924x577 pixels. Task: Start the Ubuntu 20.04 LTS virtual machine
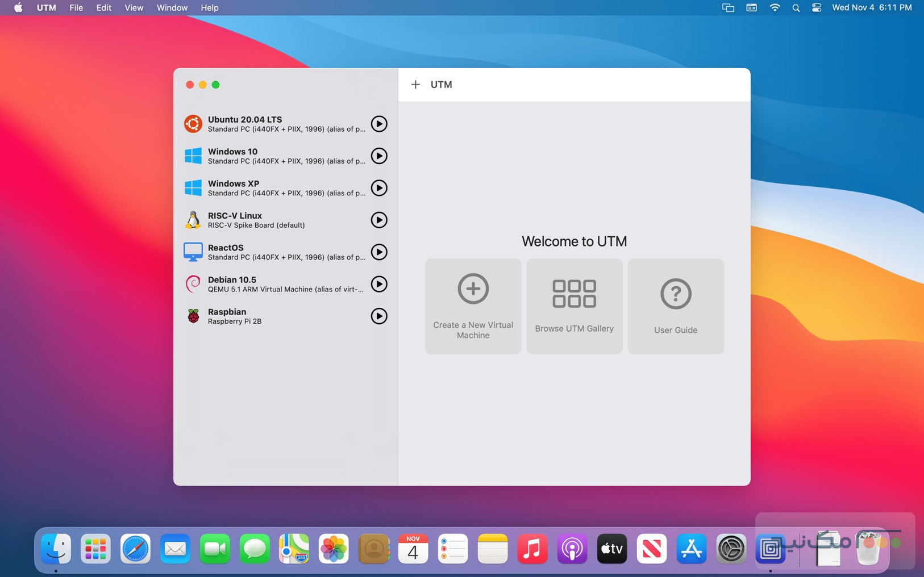click(x=379, y=124)
